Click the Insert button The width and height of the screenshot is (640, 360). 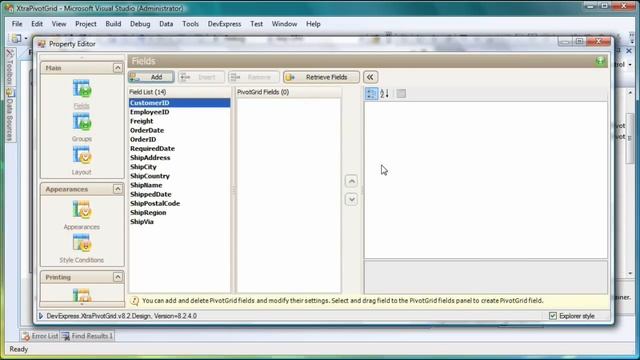click(x=201, y=77)
